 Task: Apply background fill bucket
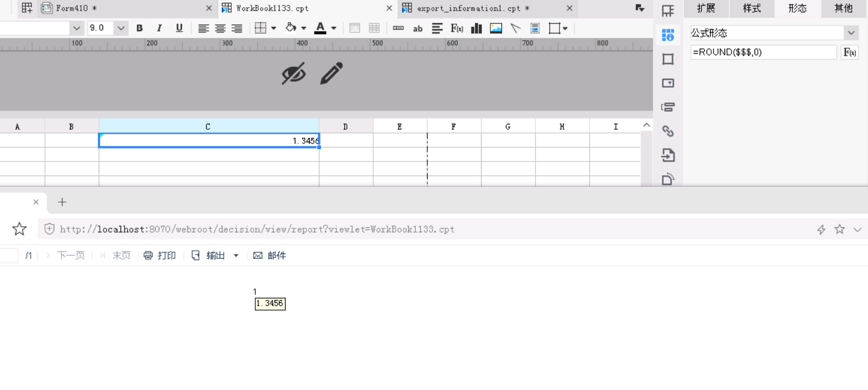point(291,27)
